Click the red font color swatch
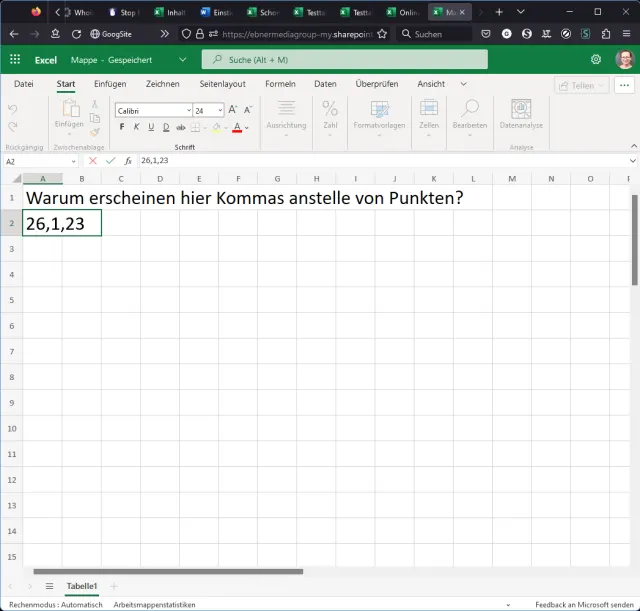Image resolution: width=640 pixels, height=611 pixels. click(237, 128)
